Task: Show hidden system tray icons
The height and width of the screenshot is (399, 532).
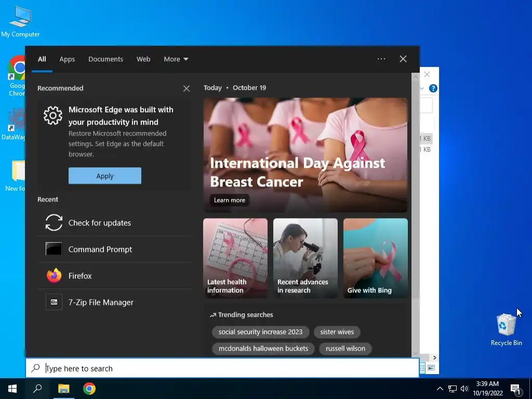Action: point(440,389)
